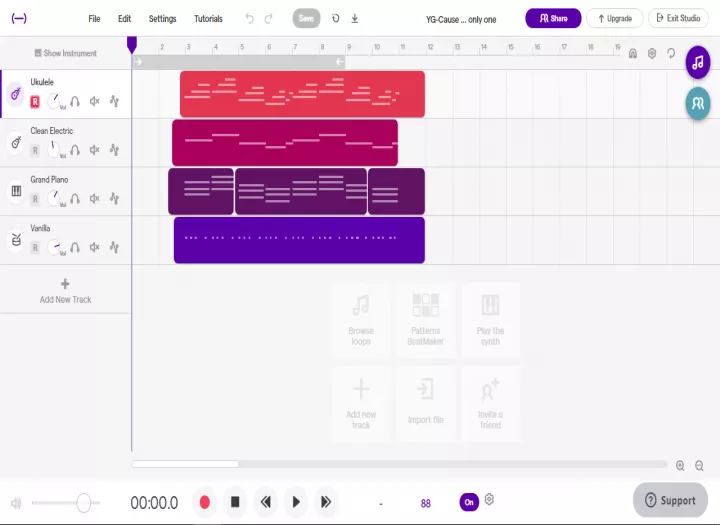720x525 pixels.
Task: Click the Vanilla volume knob
Action: click(x=54, y=247)
